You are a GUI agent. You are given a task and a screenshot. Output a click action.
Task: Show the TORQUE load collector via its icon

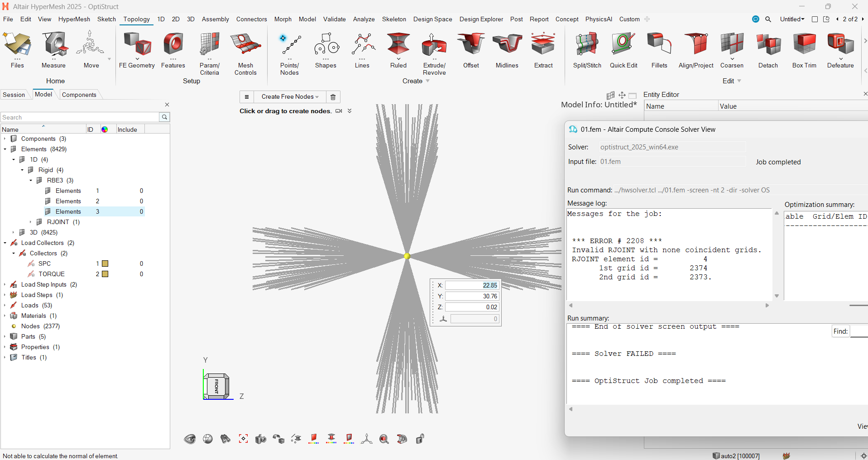(31, 274)
